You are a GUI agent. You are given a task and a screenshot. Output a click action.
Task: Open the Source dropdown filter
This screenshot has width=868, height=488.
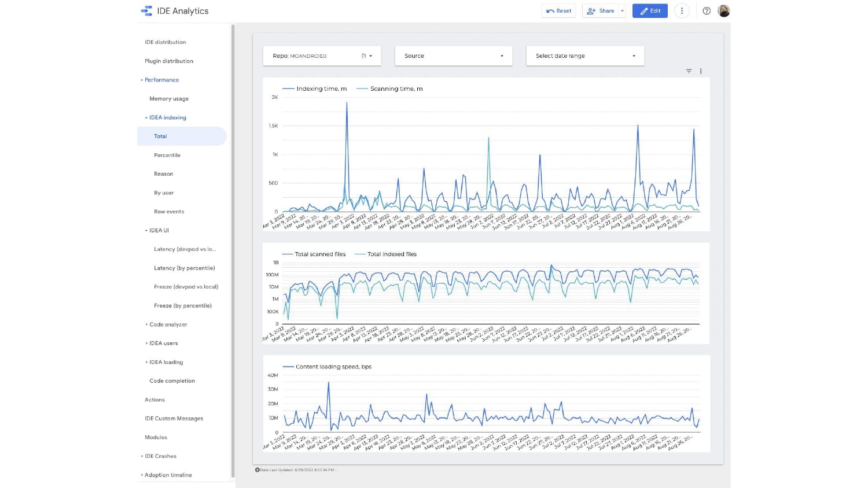pyautogui.click(x=454, y=56)
